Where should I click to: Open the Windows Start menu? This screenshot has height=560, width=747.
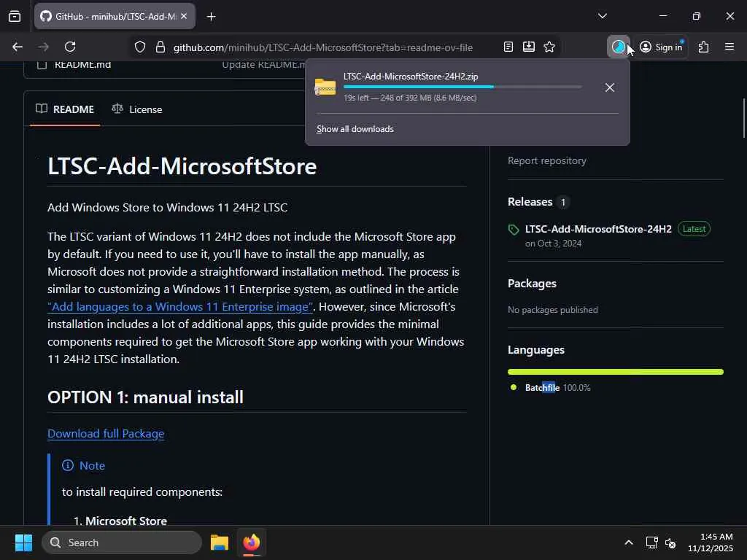[x=23, y=542]
